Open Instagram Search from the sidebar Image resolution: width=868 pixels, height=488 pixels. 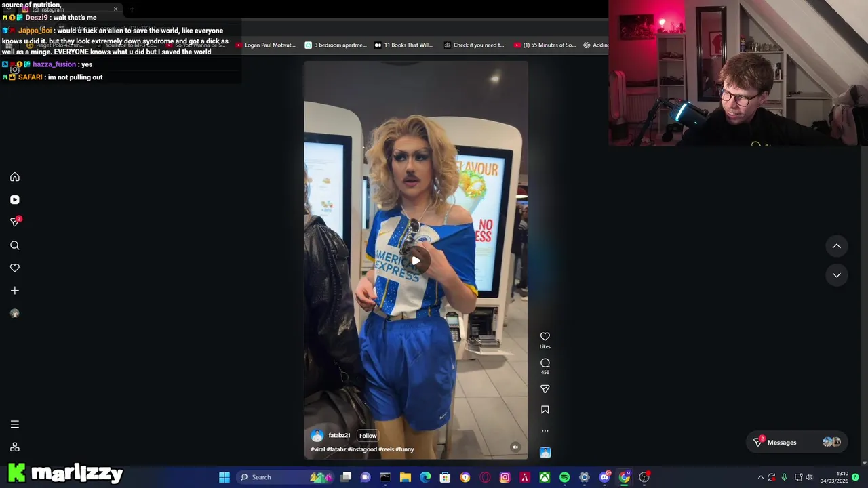tap(15, 245)
